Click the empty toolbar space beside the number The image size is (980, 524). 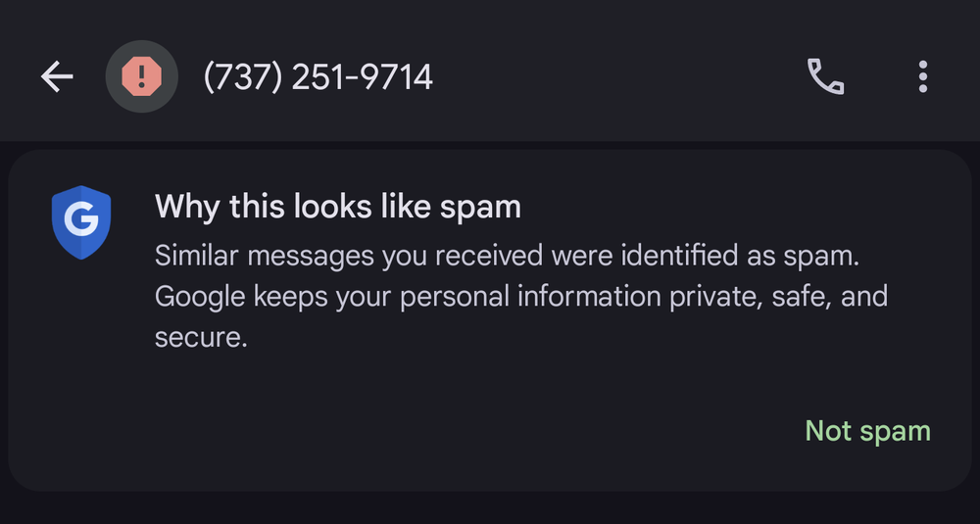pos(608,76)
